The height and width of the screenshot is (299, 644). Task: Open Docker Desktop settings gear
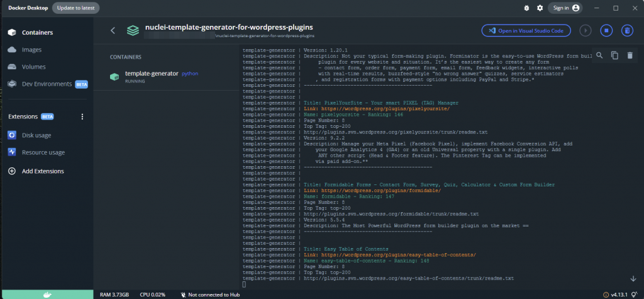click(x=539, y=8)
